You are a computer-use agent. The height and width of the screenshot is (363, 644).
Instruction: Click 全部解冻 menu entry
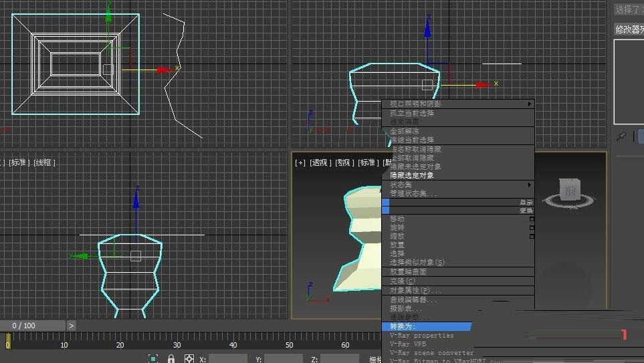pyautogui.click(x=405, y=131)
